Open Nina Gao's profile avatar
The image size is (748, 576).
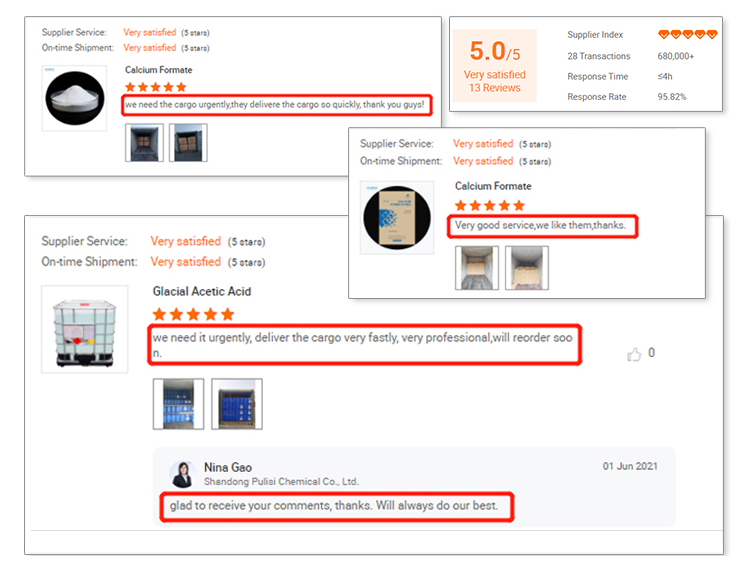coord(182,474)
